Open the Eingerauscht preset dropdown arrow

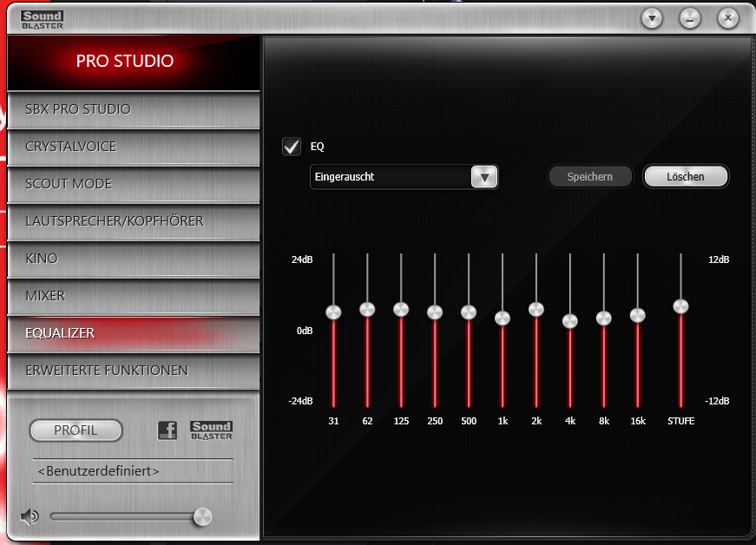pyautogui.click(x=484, y=177)
